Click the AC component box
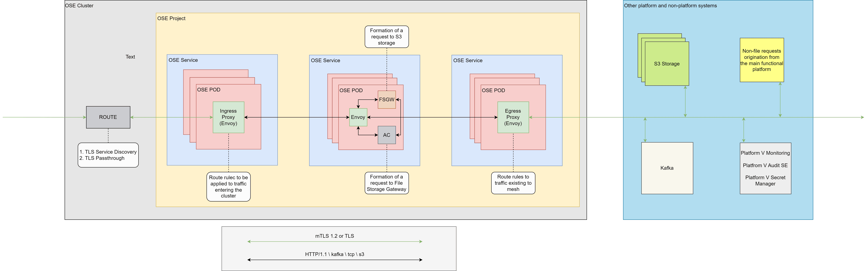This screenshot has height=271, width=868. [x=387, y=135]
